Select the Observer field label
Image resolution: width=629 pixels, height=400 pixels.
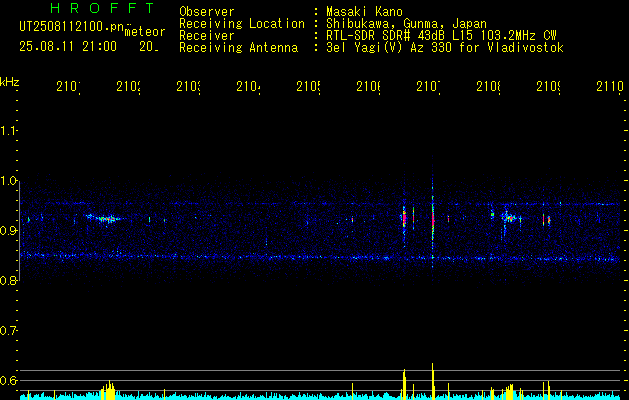pos(207,11)
